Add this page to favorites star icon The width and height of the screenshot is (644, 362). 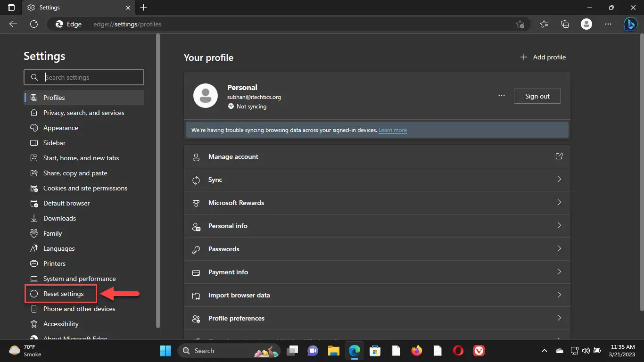click(x=520, y=24)
